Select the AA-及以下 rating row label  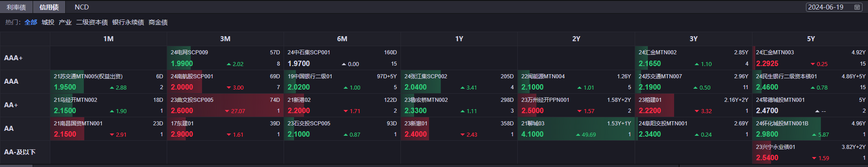[19, 152]
